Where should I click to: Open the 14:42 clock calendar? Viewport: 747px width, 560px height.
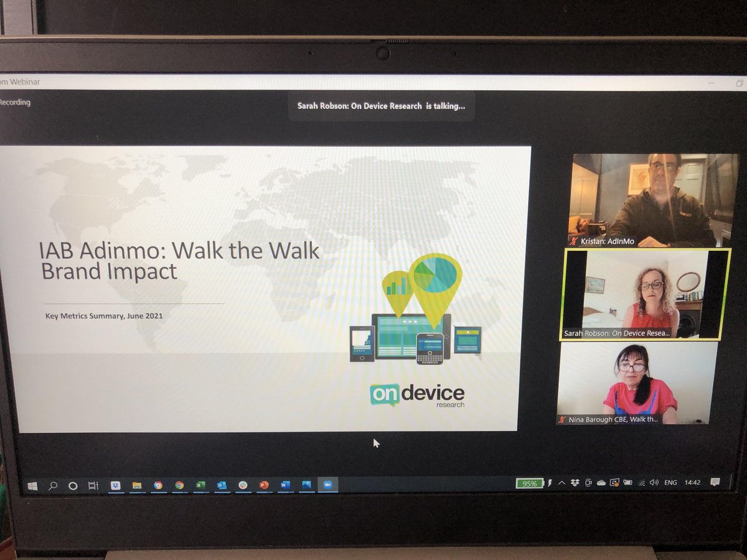[692, 483]
